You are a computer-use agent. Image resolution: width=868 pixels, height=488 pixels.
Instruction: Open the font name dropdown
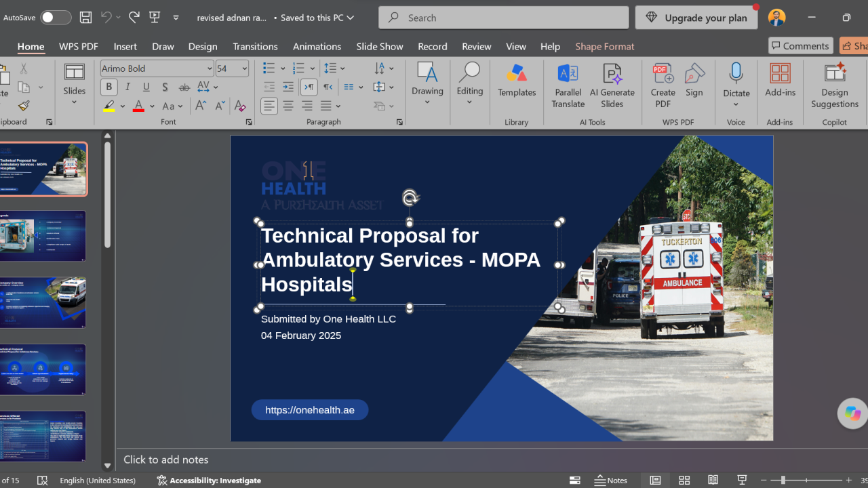210,68
